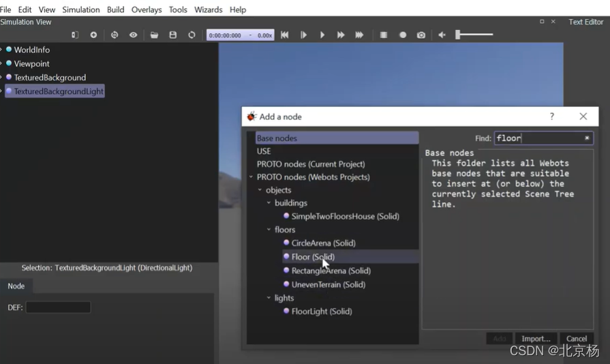Open the Tools menu
This screenshot has width=610, height=364.
(178, 10)
